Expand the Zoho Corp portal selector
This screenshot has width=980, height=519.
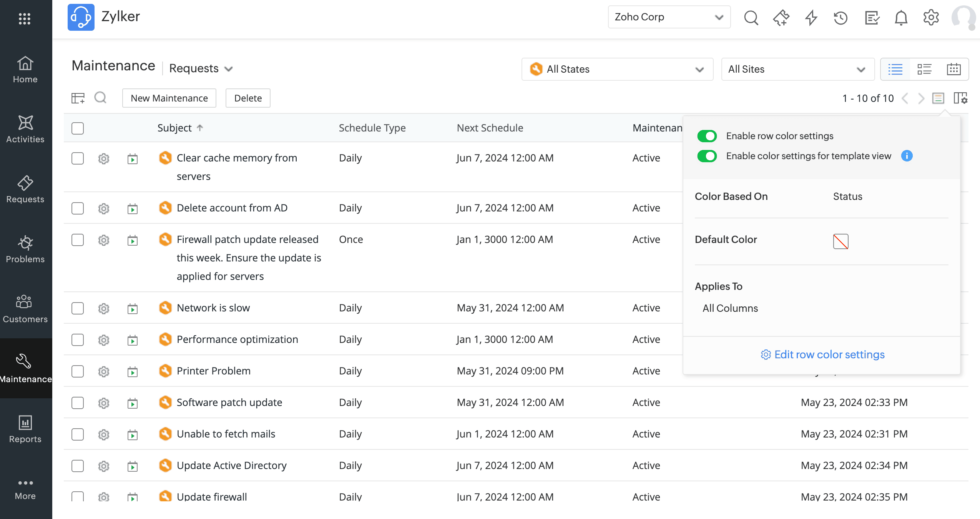tap(669, 17)
